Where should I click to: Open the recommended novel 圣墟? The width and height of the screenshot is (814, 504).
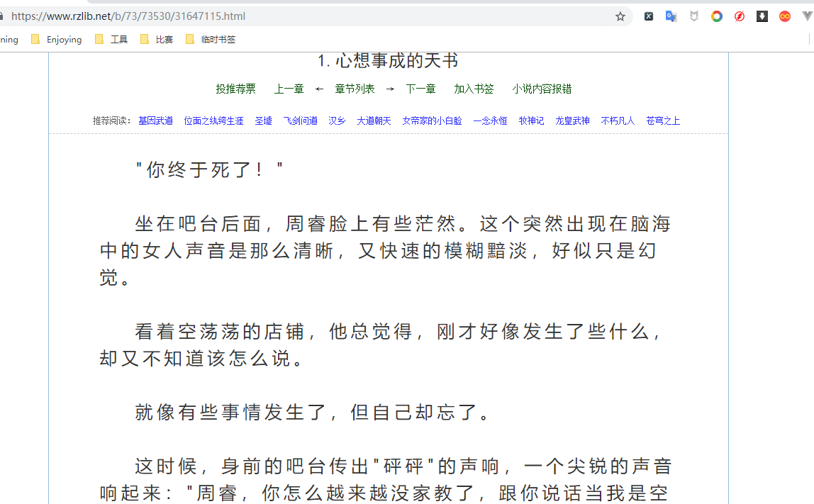pos(263,120)
